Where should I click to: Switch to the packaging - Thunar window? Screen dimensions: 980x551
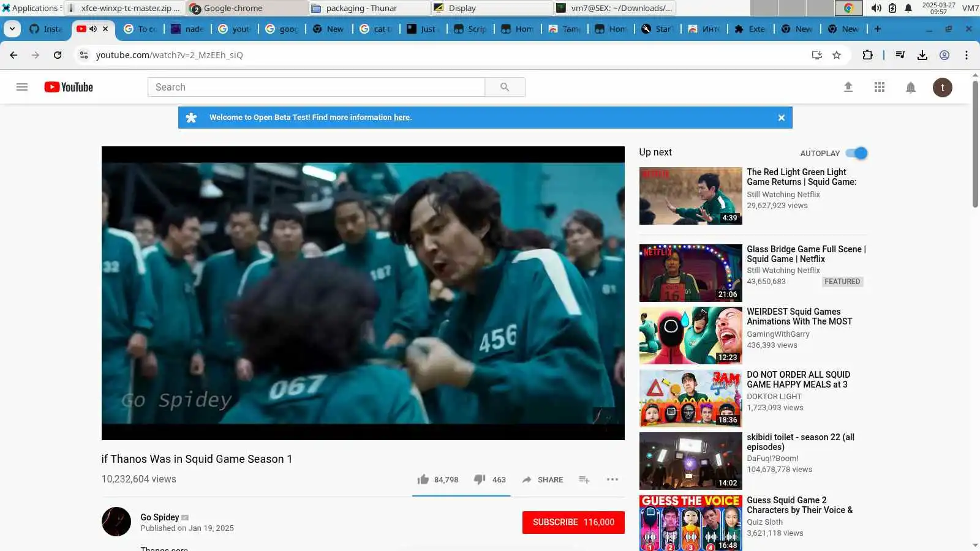pyautogui.click(x=369, y=8)
